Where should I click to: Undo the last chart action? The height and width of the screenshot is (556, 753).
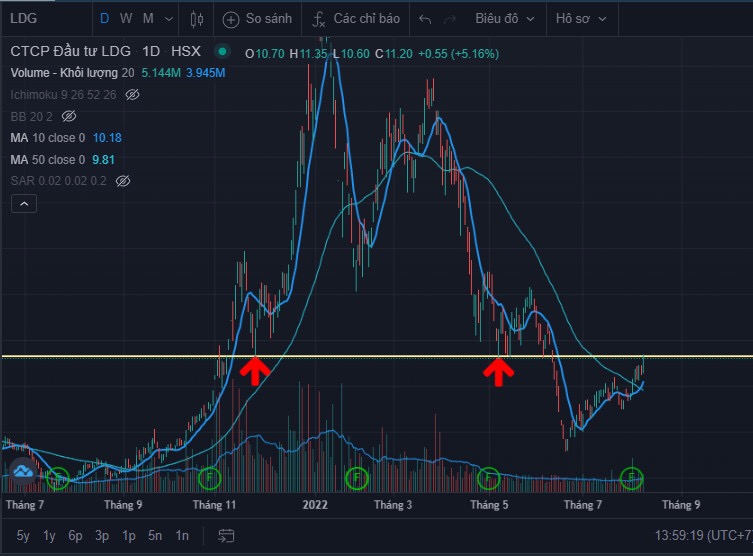[x=425, y=19]
